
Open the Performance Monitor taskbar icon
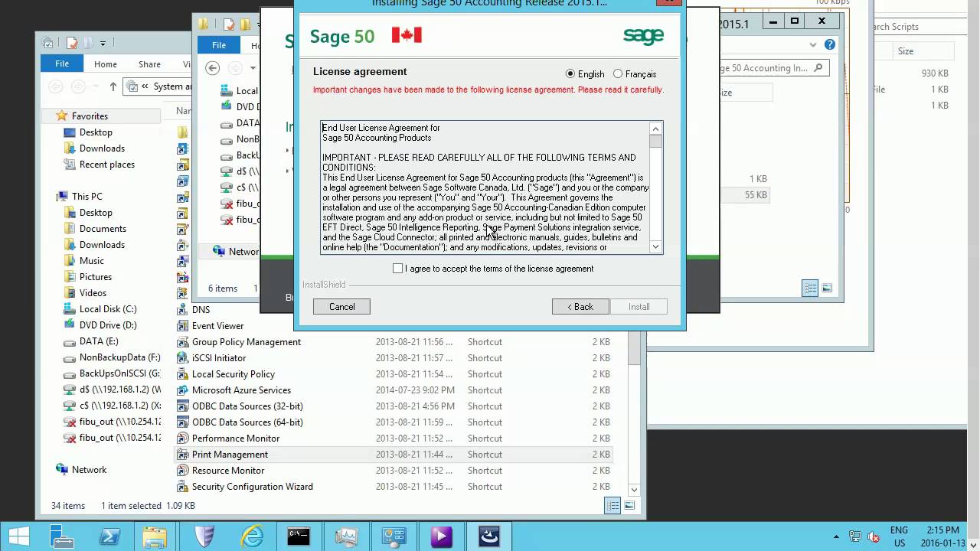346,536
